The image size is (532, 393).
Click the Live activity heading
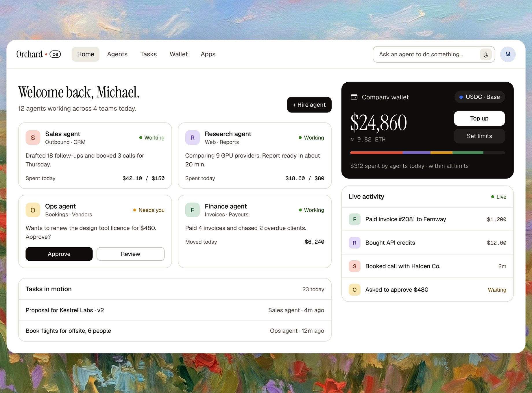tap(366, 196)
